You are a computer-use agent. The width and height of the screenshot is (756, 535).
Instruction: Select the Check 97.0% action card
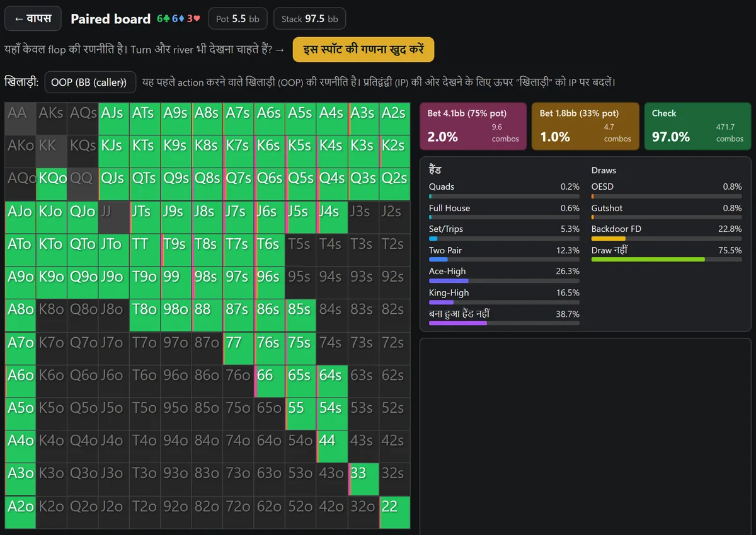698,126
